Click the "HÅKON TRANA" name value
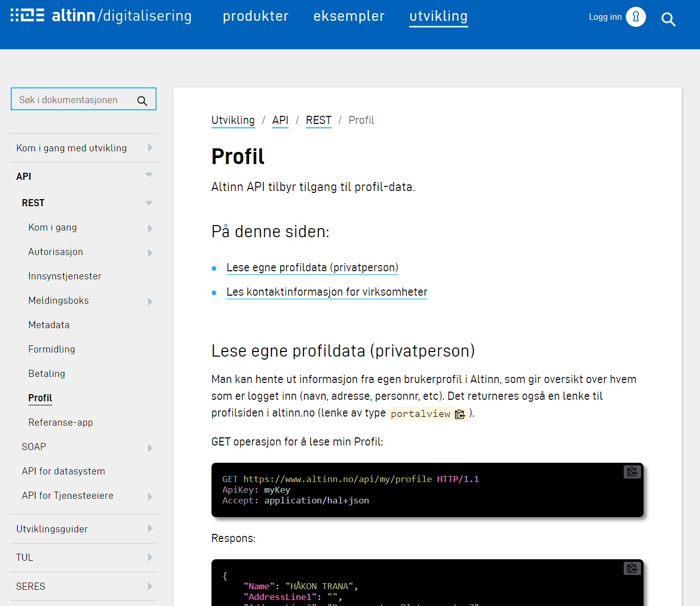The image size is (700, 606). tap(319, 586)
